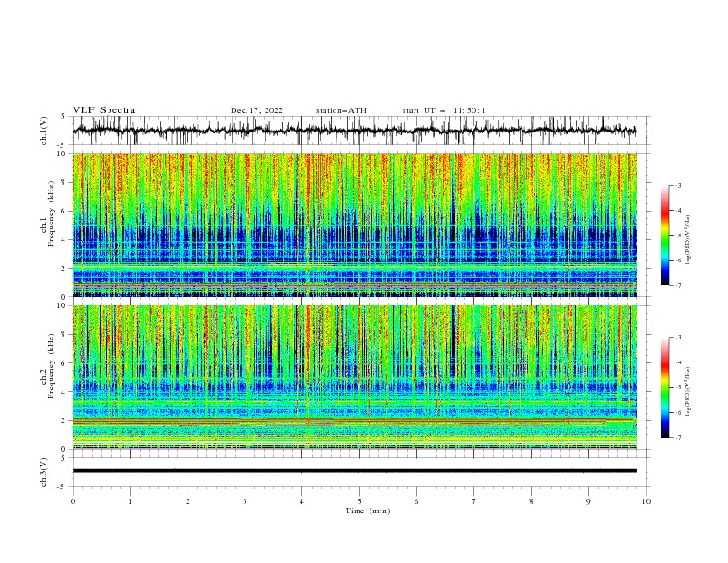Select the date label "Dec. 17, 2022"
Viewport: 728px width, 563px height.
pyautogui.click(x=256, y=110)
